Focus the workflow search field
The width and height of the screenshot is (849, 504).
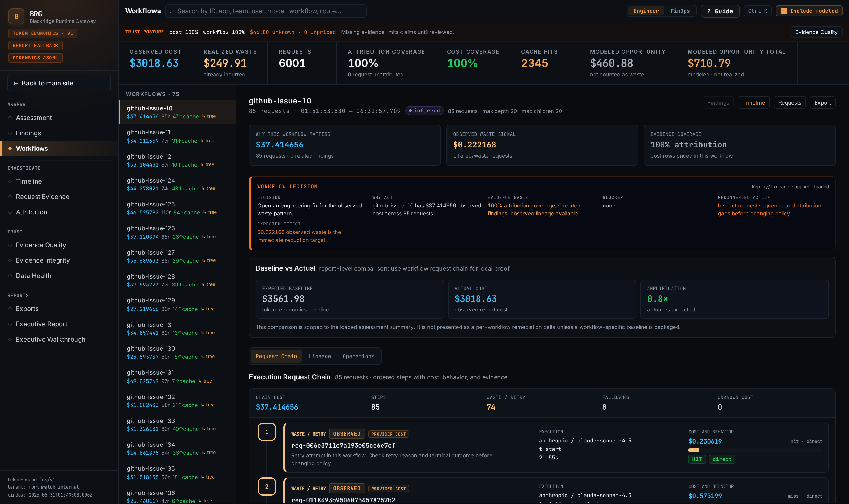pos(266,11)
